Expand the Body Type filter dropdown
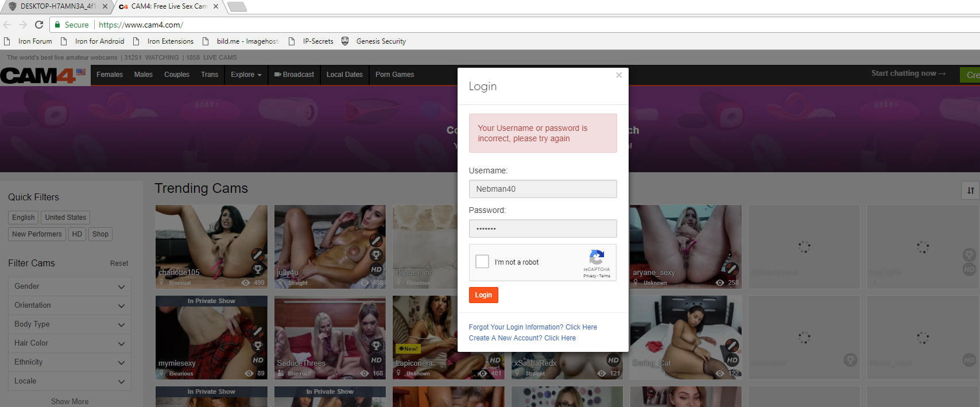Screen dimensions: 980x407 point(69,324)
